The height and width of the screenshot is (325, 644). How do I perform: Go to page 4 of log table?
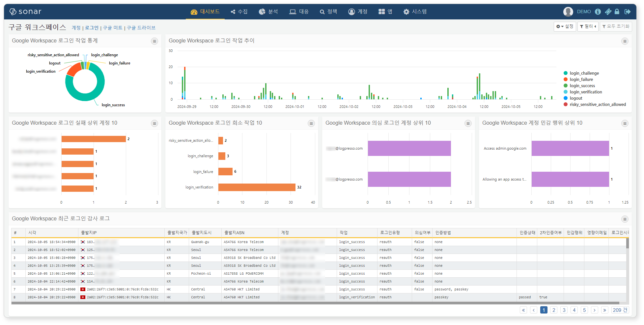point(574,310)
